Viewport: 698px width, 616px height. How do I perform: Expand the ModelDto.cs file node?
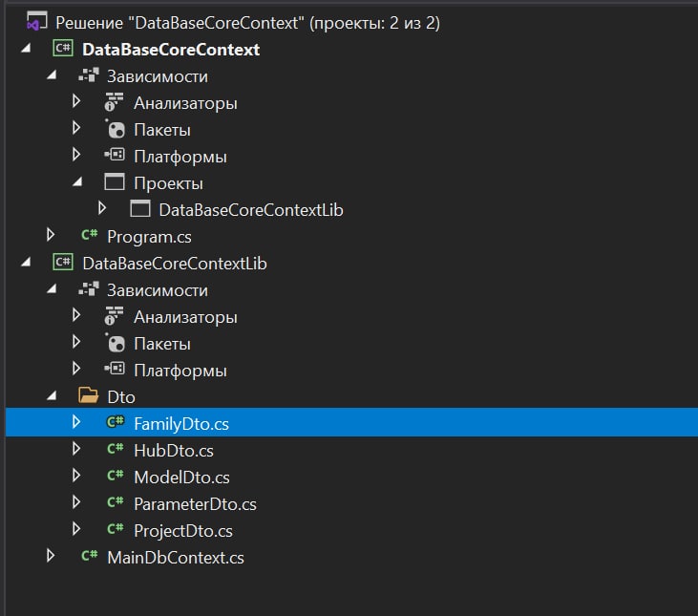click(76, 476)
